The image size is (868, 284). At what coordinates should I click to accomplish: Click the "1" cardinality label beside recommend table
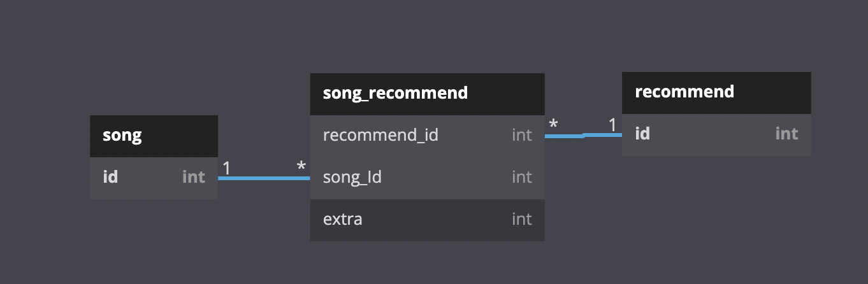[612, 125]
